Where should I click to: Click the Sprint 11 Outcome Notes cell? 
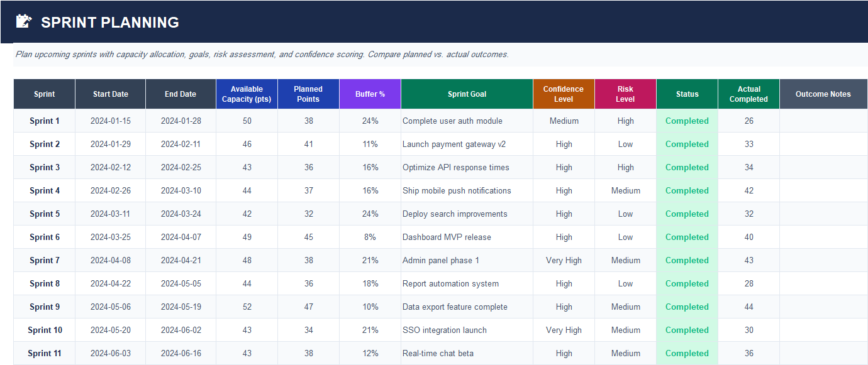coord(823,354)
